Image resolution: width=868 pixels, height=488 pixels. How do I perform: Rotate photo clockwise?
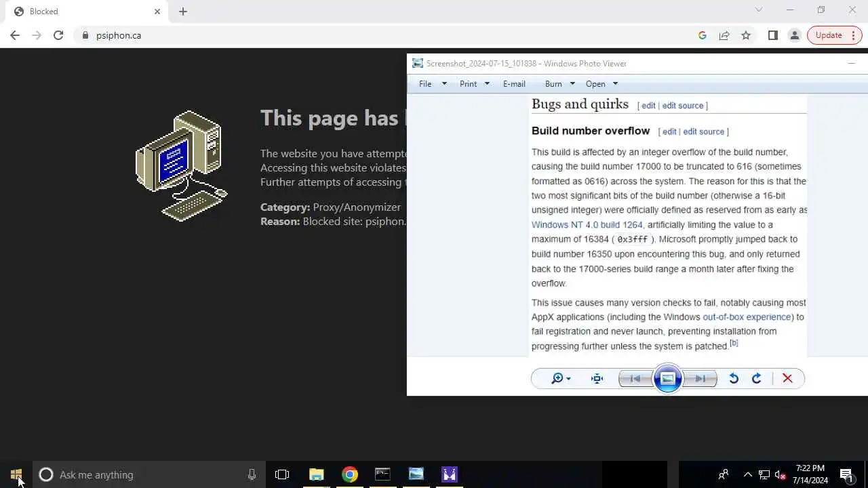[x=757, y=379]
